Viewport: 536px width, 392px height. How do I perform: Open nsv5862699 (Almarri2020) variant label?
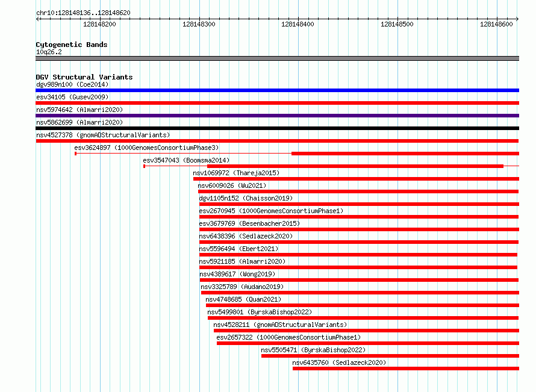79,122
